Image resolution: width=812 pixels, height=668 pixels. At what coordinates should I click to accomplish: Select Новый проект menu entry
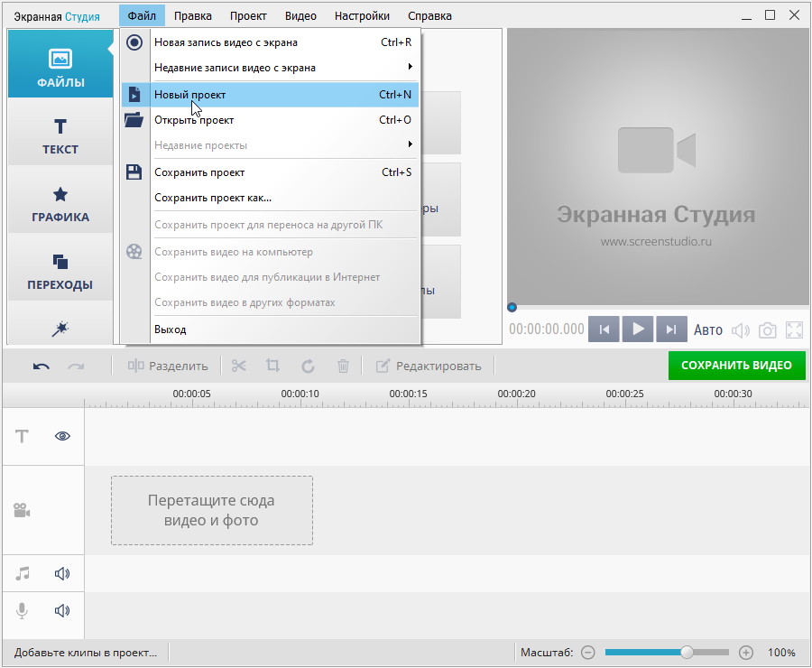coord(270,95)
